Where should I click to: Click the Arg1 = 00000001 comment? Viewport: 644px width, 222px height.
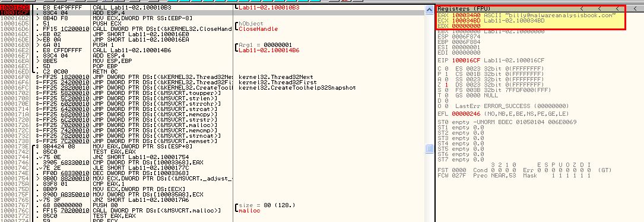tap(265, 45)
